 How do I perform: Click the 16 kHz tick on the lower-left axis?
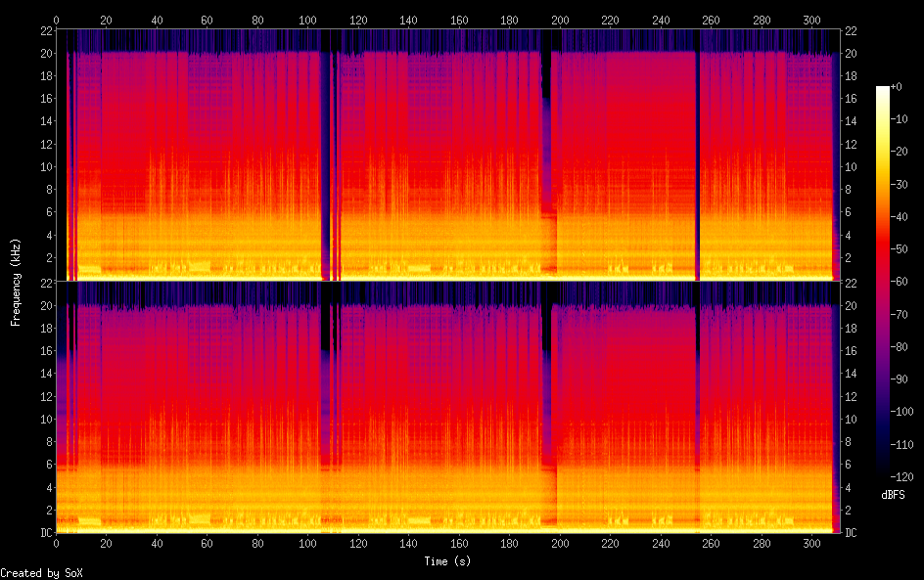tap(45, 351)
